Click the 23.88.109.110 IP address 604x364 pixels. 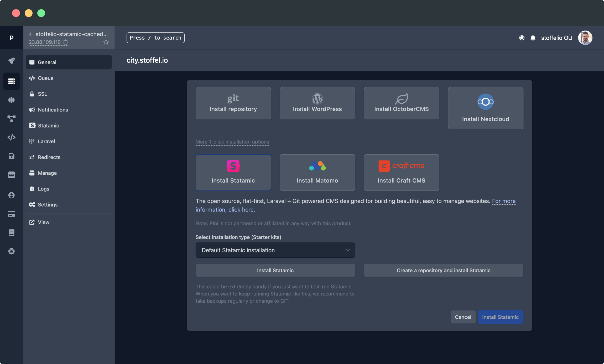(45, 42)
